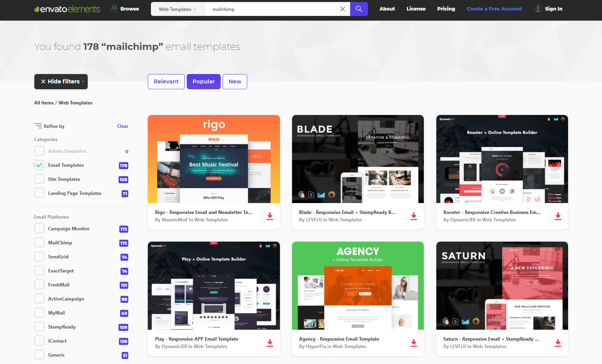Image resolution: width=602 pixels, height=364 pixels.
Task: Check the Generic platform filter
Action: click(x=39, y=355)
